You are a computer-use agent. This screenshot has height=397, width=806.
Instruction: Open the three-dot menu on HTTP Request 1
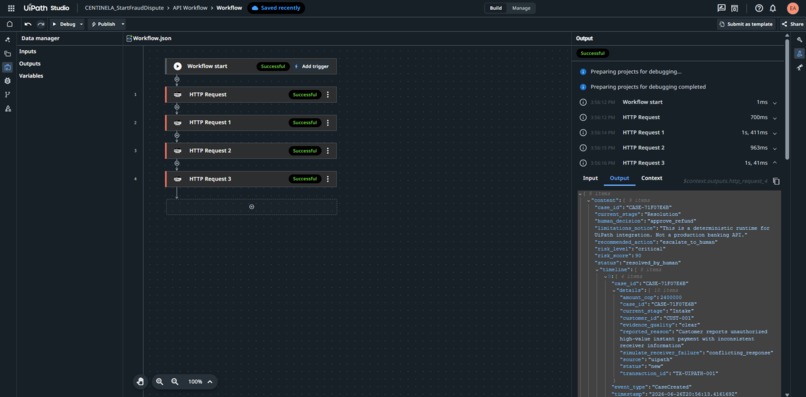(328, 123)
